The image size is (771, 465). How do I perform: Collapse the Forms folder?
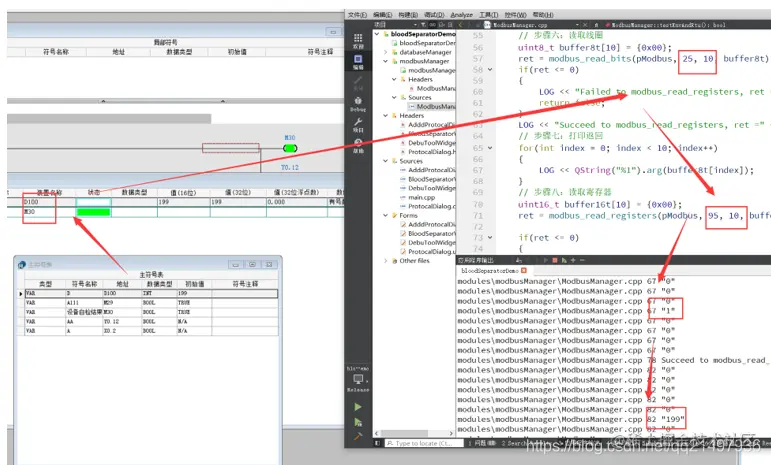(x=386, y=215)
